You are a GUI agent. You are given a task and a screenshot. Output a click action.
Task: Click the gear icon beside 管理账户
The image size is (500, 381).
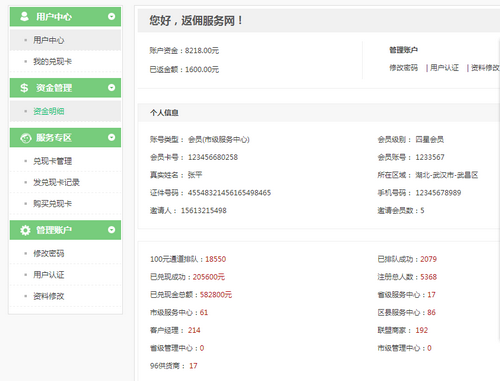click(25, 230)
